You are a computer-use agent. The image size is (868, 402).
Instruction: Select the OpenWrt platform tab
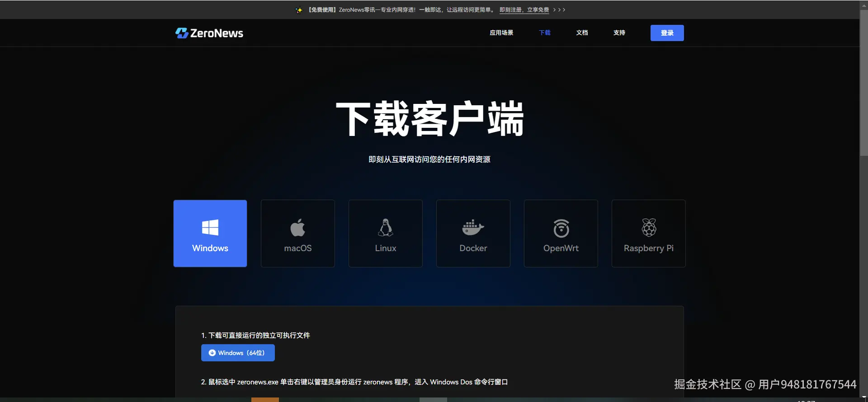tap(561, 234)
